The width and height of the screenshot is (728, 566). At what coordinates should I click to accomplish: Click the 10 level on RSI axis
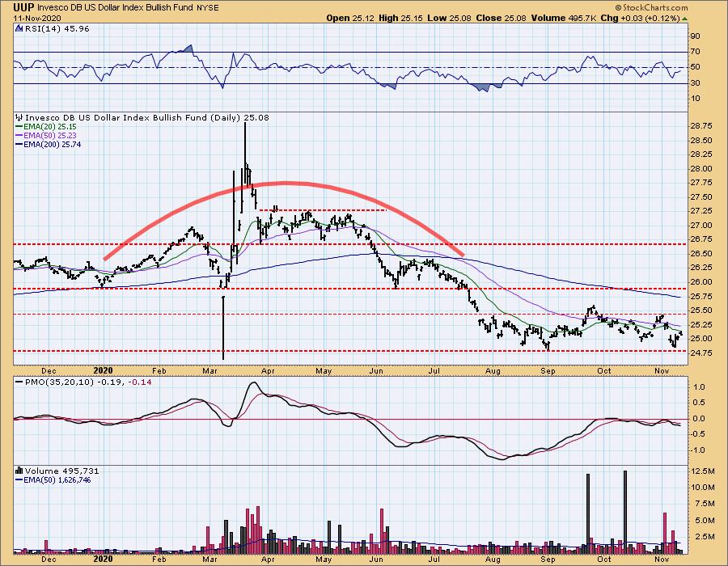[695, 99]
